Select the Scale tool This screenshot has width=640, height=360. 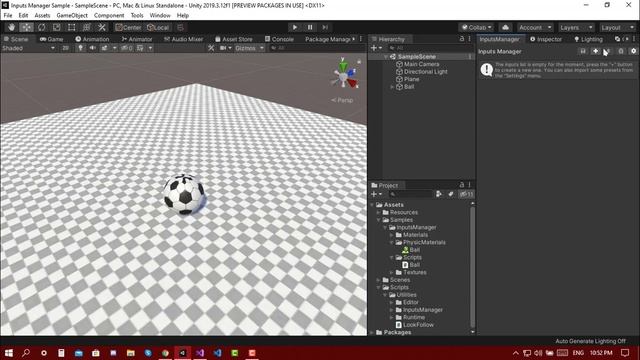coord(57,27)
